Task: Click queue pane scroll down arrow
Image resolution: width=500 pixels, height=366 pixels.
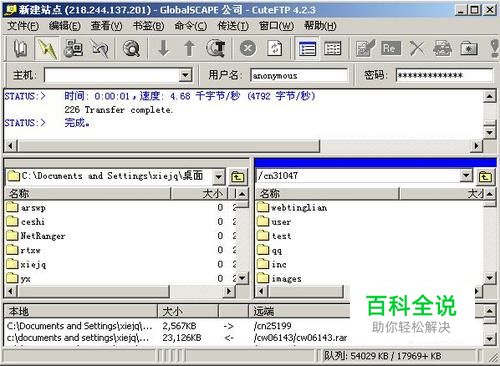Action: (489, 339)
